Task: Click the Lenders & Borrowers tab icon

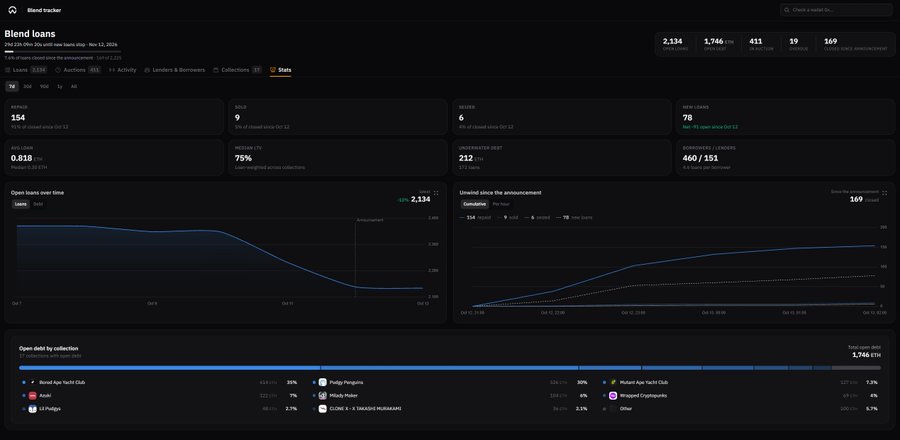Action: click(x=148, y=70)
